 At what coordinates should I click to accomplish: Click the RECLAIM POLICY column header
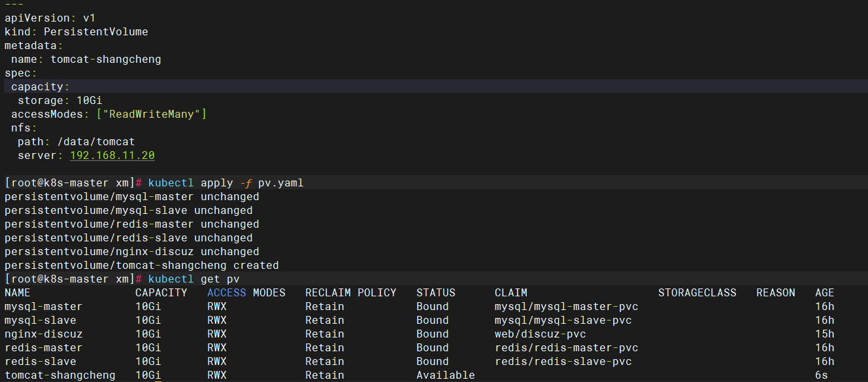351,293
